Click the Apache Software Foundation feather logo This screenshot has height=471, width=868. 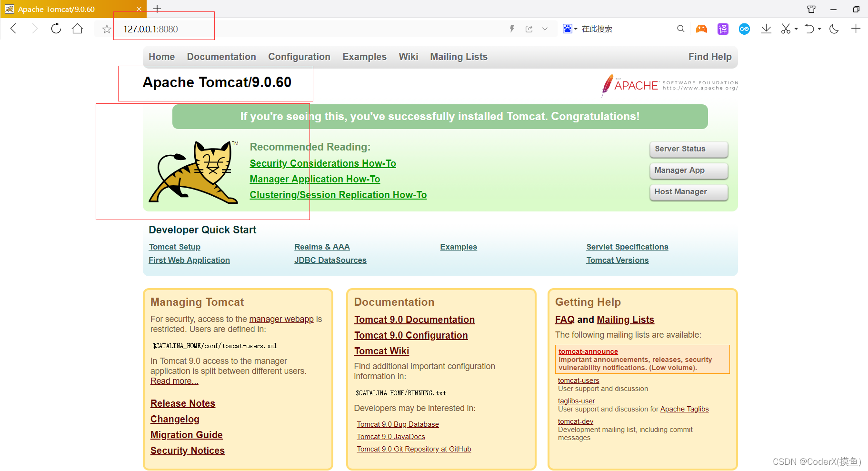(669, 86)
